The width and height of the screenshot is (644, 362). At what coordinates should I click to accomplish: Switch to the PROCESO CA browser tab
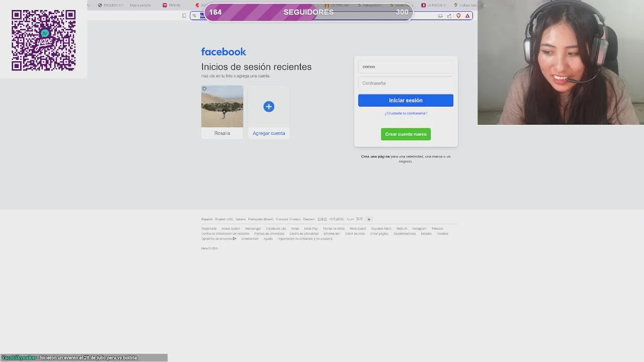[111, 5]
